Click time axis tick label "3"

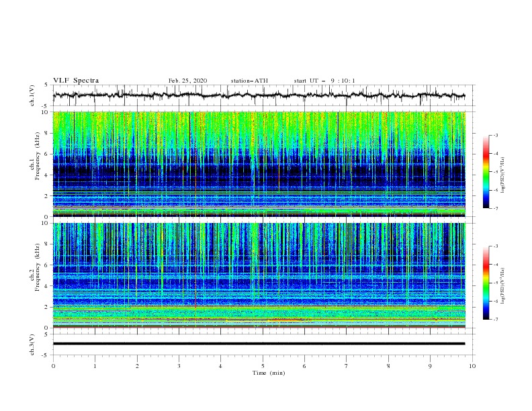(179, 366)
